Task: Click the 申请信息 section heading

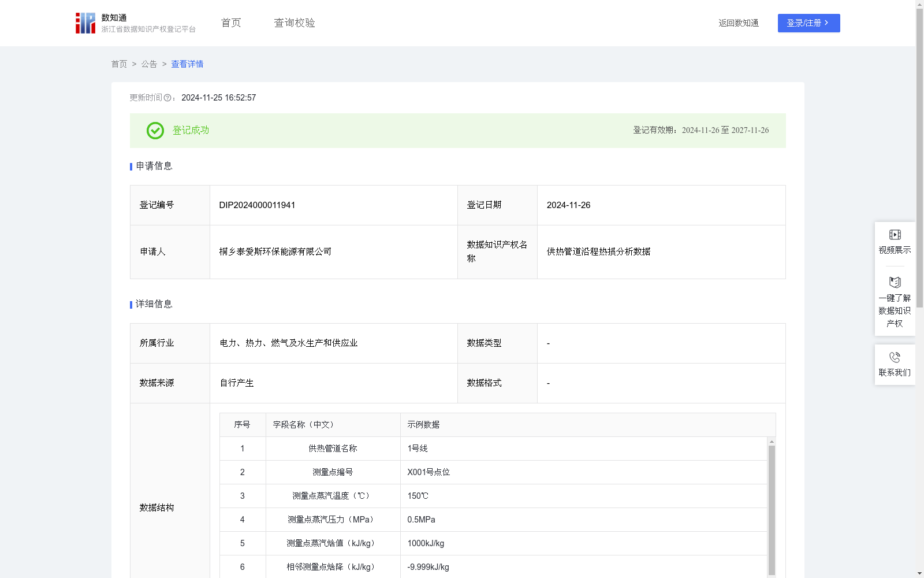Action: click(x=154, y=166)
